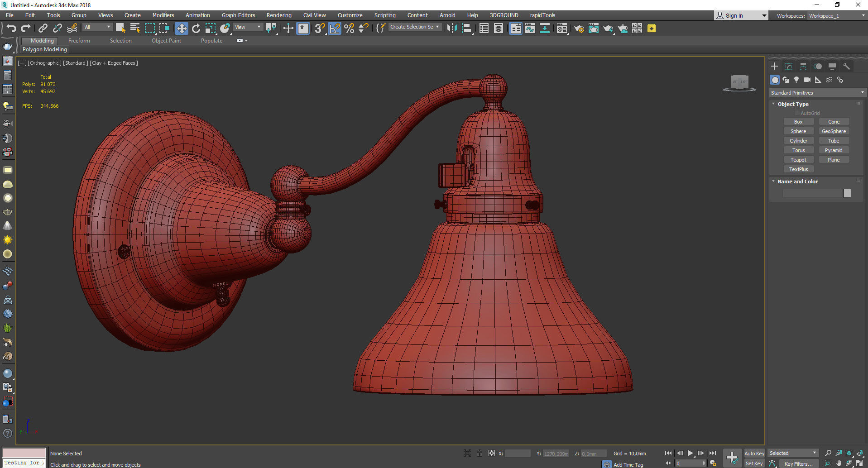Click the Redo arrow icon

click(x=26, y=29)
